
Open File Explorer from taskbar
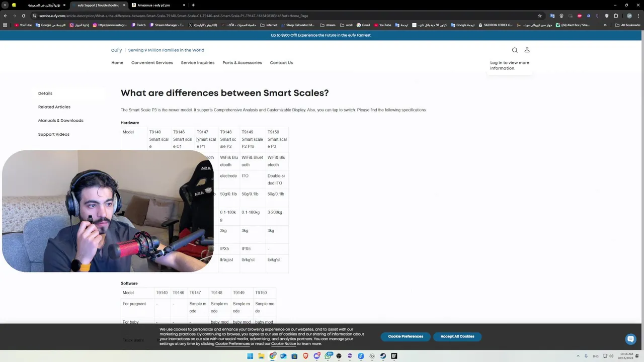pyautogui.click(x=261, y=356)
